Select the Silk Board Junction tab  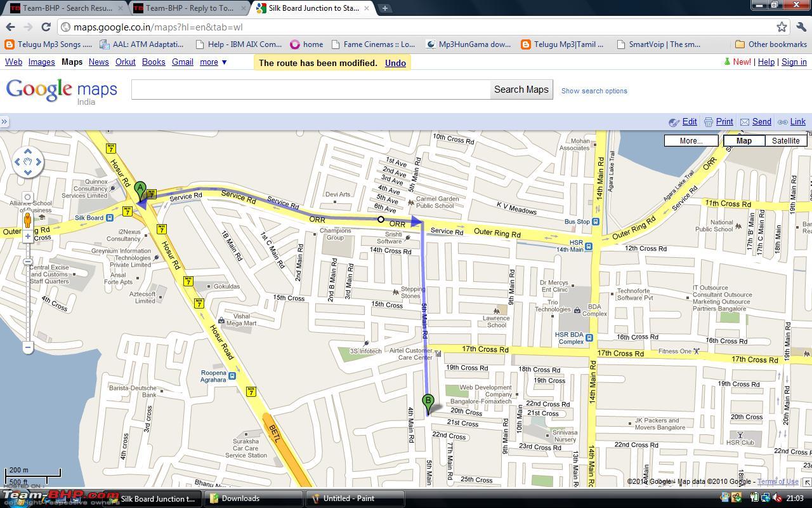tap(313, 8)
